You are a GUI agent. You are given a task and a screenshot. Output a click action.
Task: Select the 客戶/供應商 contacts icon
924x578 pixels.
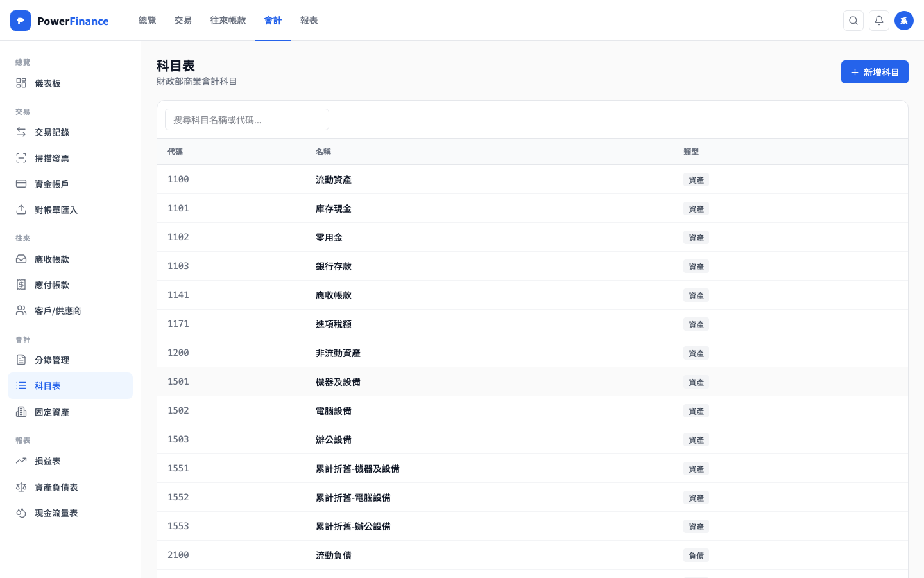click(22, 310)
